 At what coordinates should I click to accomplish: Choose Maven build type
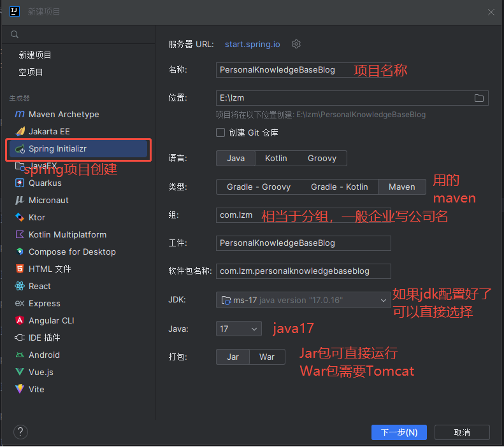(x=402, y=187)
